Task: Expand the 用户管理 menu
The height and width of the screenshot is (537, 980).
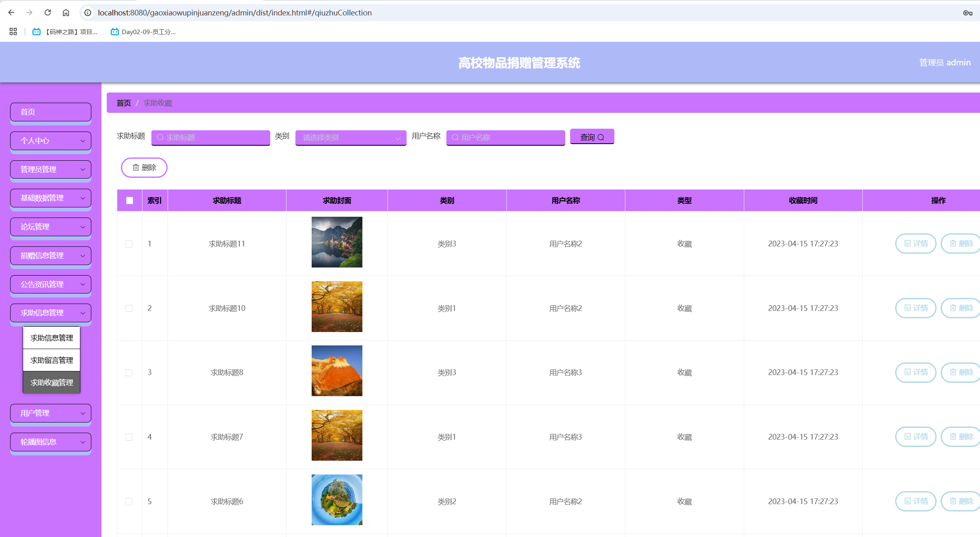Action: [51, 413]
